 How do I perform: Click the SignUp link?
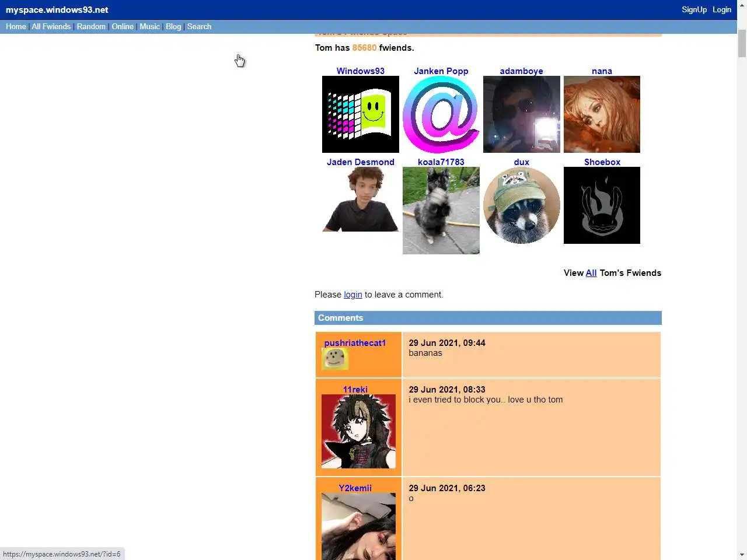coord(694,9)
